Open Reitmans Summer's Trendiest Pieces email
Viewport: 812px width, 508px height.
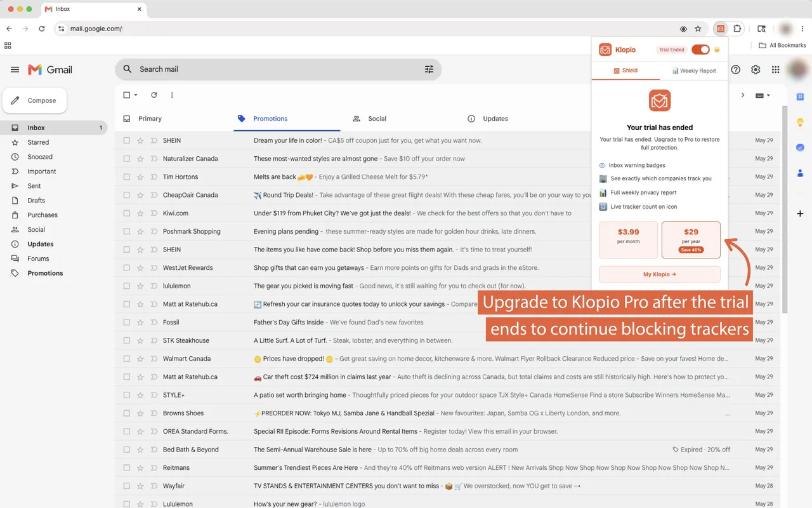pyautogui.click(x=447, y=468)
